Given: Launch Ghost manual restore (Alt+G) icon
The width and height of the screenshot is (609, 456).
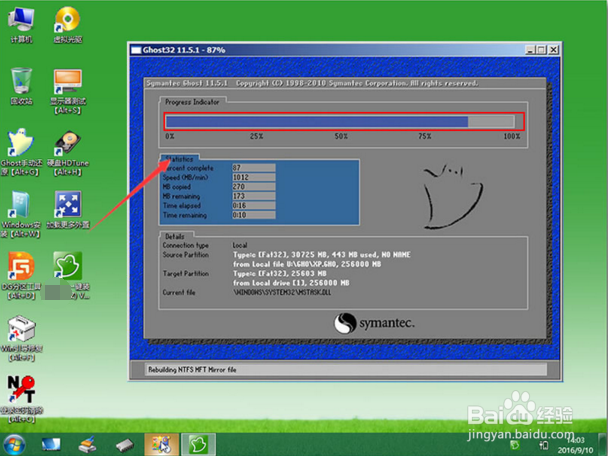Looking at the screenshot, I should tap(21, 153).
